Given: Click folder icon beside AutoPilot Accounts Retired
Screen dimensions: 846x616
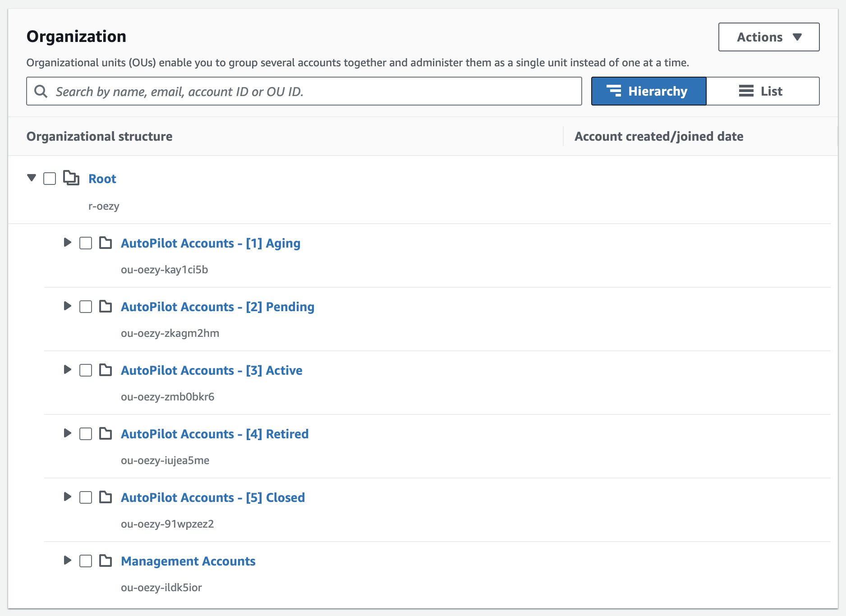Looking at the screenshot, I should point(106,433).
